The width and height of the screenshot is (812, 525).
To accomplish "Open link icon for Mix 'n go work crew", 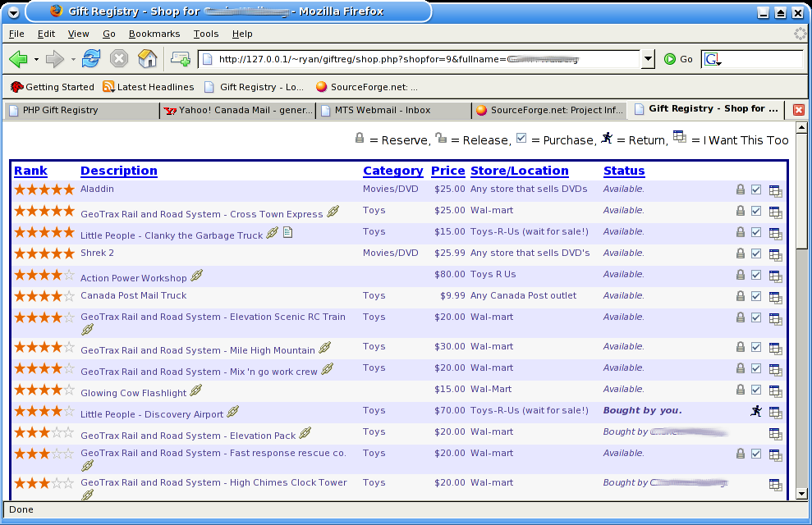I will point(328,369).
